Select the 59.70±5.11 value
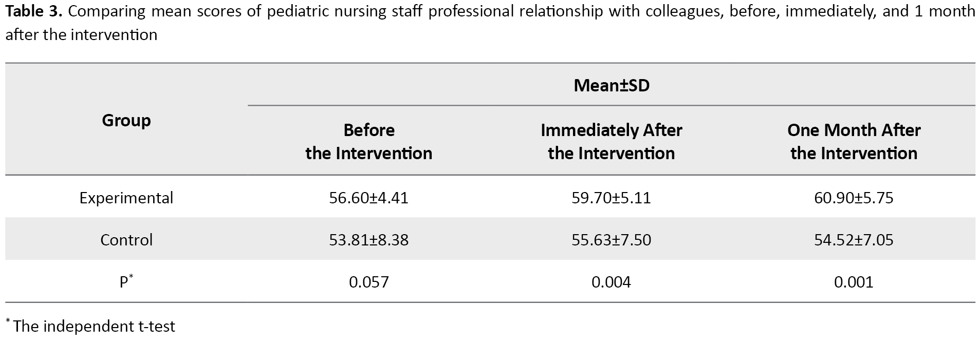This screenshot has height=343, width=980. click(611, 198)
